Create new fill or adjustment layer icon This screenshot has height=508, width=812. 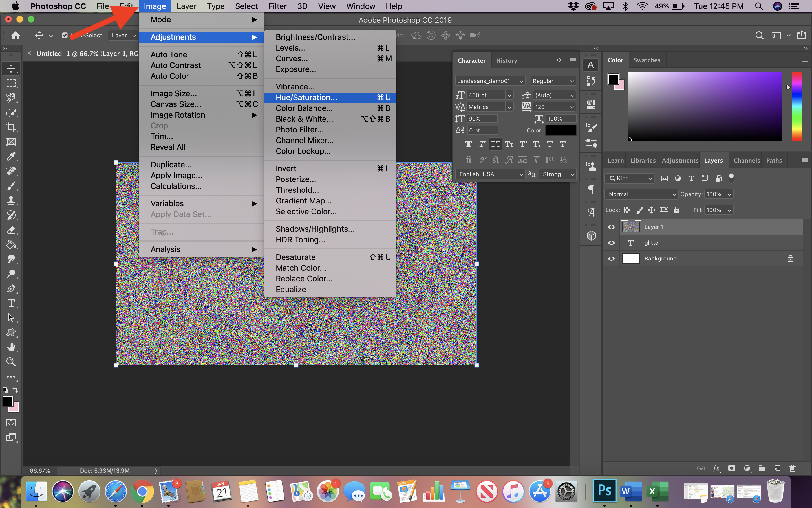747,468
